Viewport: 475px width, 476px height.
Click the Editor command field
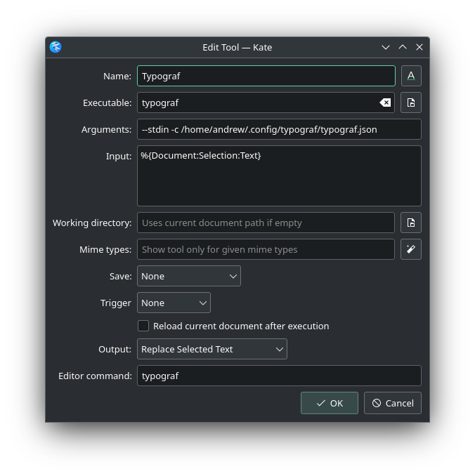279,376
